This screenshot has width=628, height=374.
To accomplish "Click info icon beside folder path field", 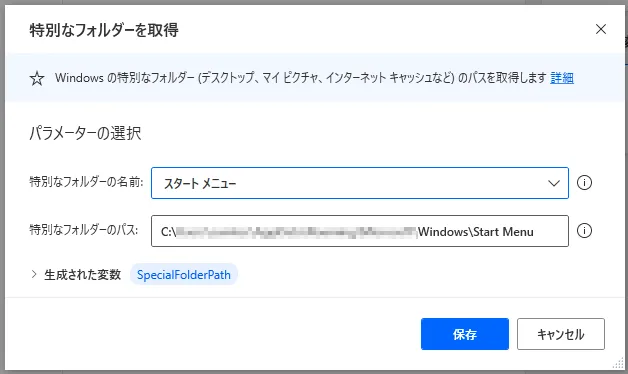I will [x=584, y=231].
